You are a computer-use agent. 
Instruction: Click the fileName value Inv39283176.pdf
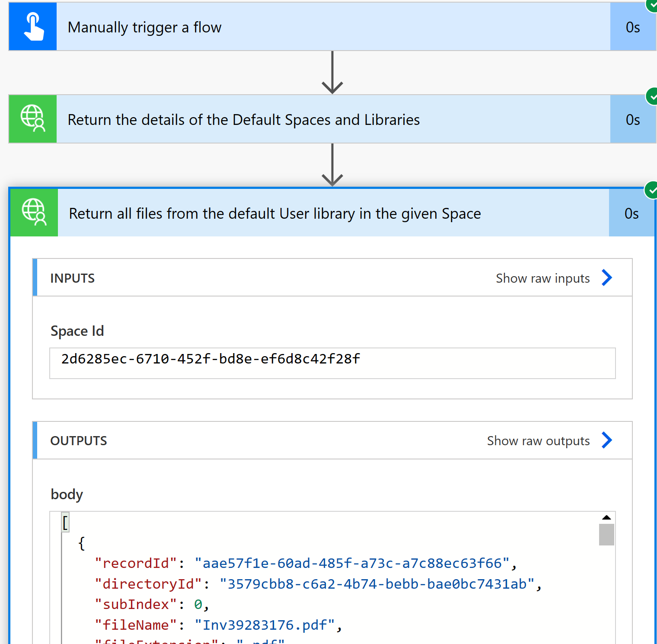coord(265,625)
